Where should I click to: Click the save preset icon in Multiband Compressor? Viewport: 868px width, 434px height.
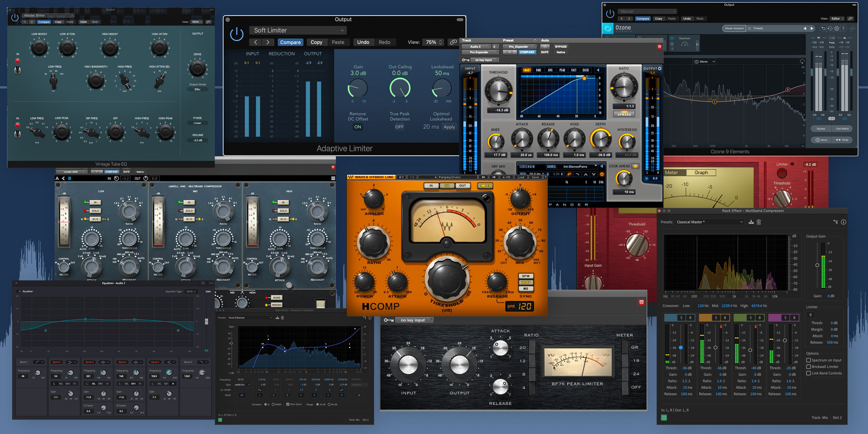click(751, 222)
